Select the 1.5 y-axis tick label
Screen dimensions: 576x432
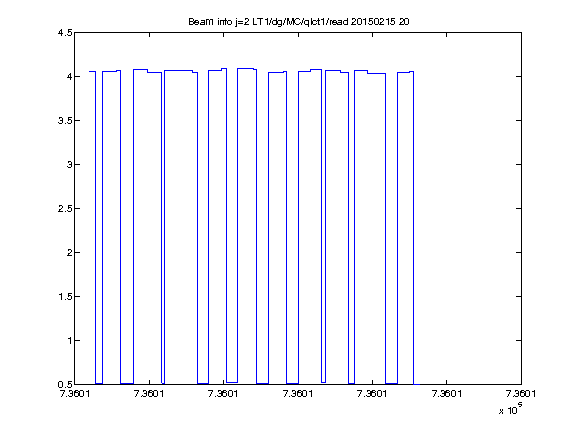point(65,296)
